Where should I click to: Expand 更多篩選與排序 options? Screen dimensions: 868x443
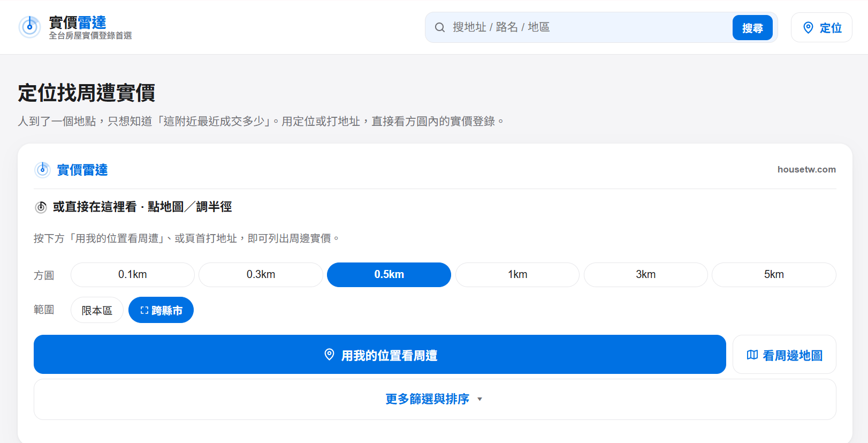pos(435,400)
